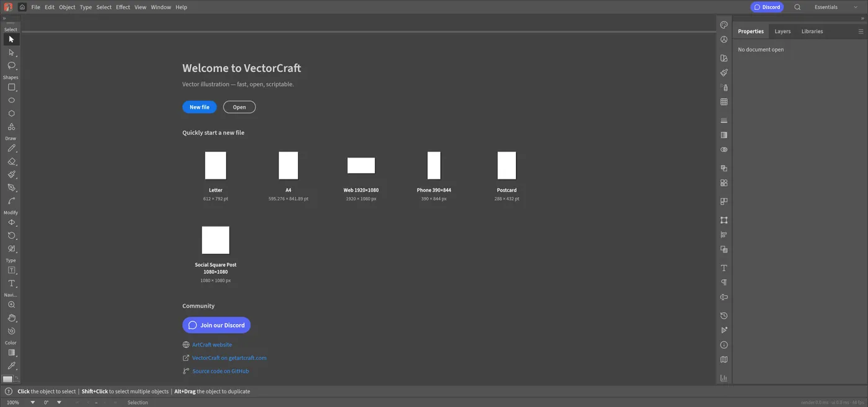The image size is (868, 407).
Task: Open the Object menu
Action: pyautogui.click(x=67, y=7)
